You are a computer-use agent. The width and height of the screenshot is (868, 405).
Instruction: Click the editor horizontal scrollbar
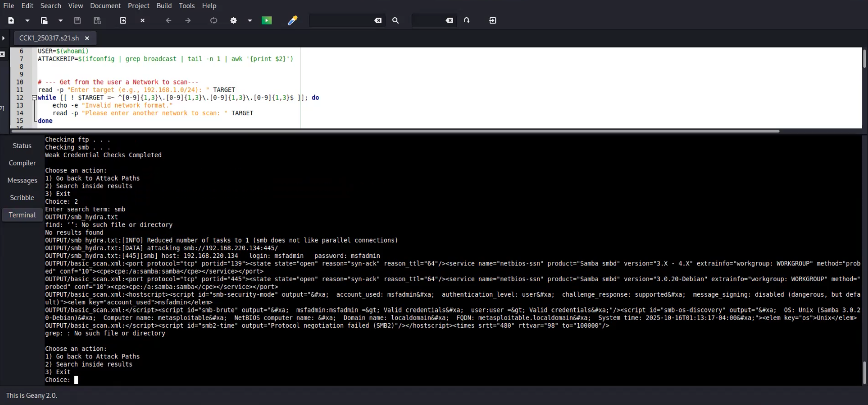395,131
